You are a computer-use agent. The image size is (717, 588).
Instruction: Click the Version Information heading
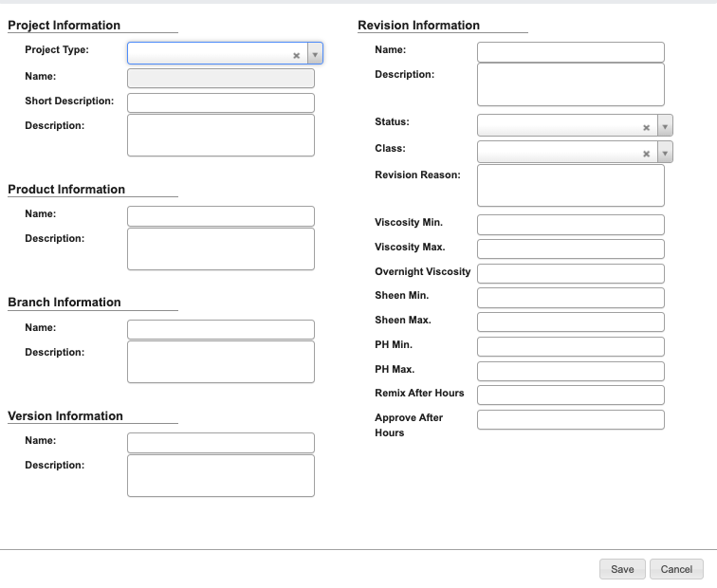click(65, 416)
